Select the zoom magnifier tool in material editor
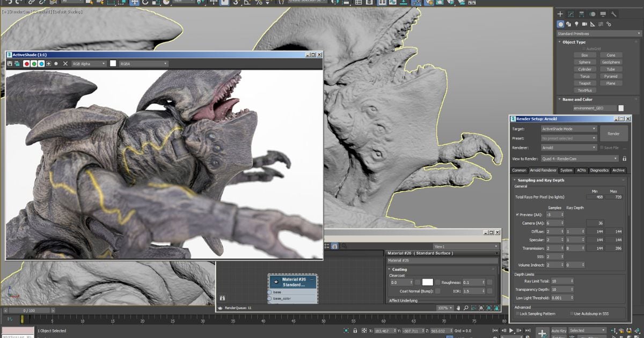This screenshot has width=644, height=338. coord(466,308)
